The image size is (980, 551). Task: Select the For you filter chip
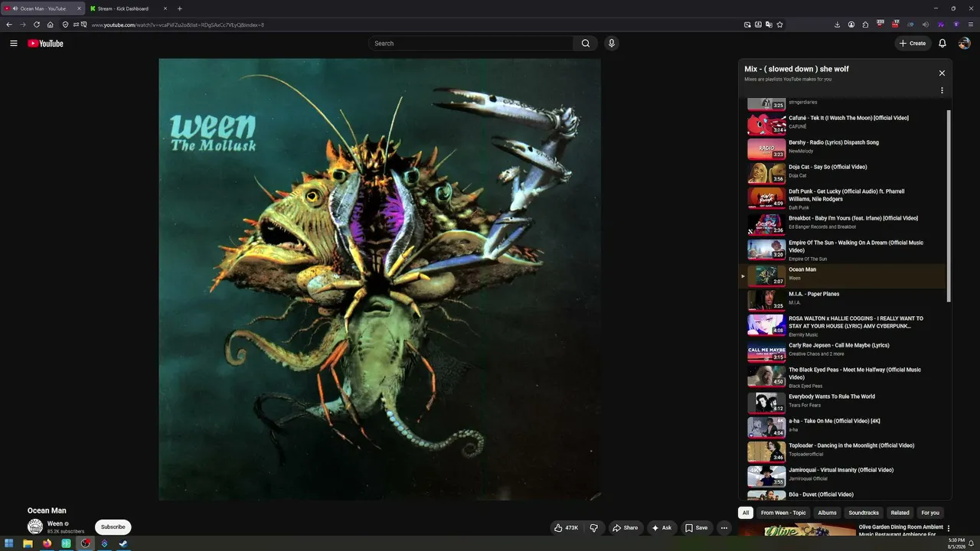[x=930, y=513]
